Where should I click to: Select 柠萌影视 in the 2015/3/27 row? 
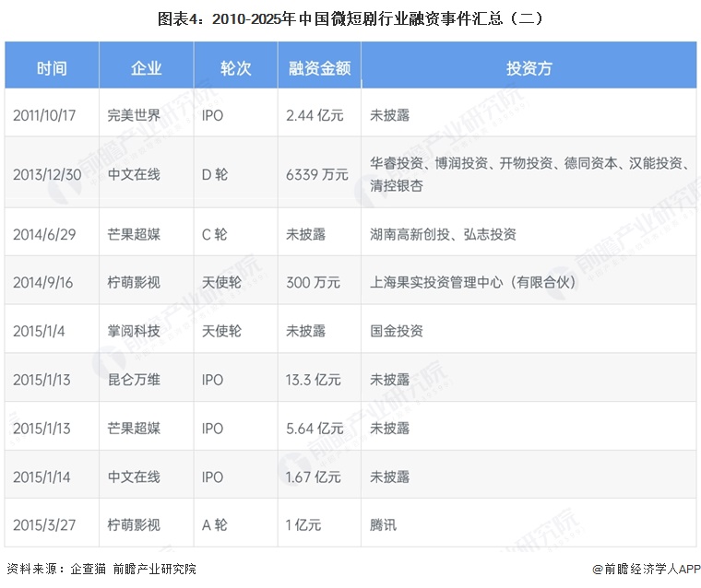pos(134,525)
